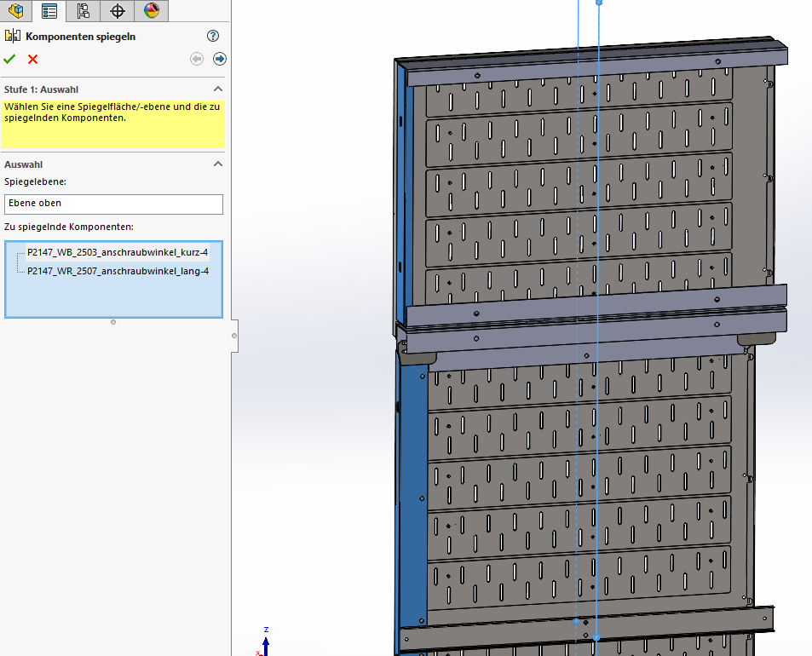Select the Spiegelebene field with Ebene oben
Screen dimensions: 812x656
pos(113,204)
